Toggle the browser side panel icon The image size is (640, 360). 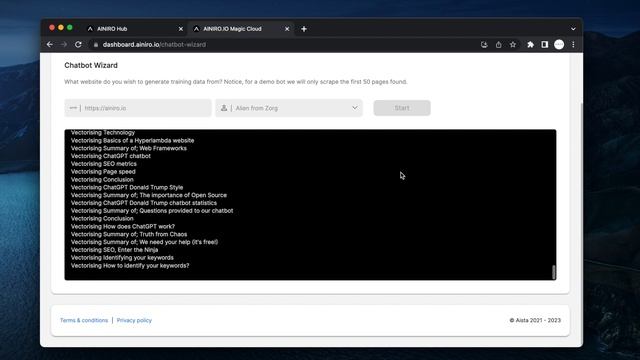[544, 44]
